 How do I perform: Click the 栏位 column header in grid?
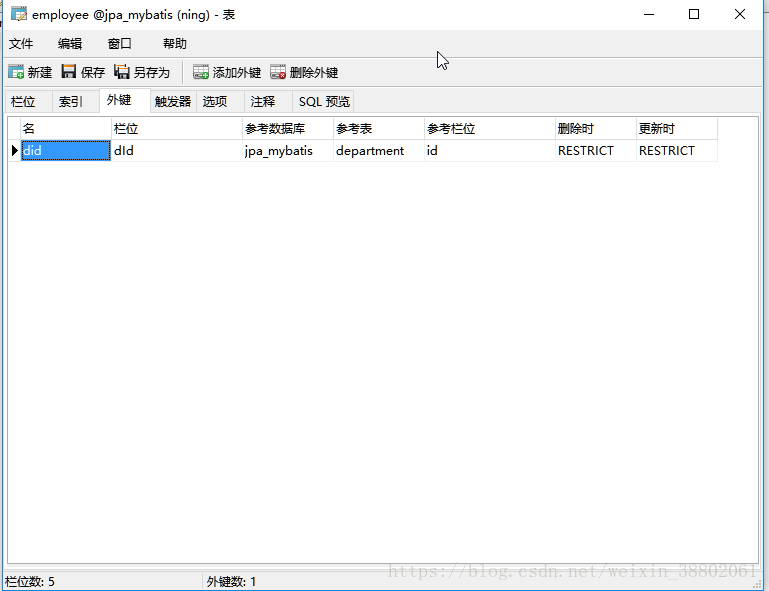click(x=177, y=128)
